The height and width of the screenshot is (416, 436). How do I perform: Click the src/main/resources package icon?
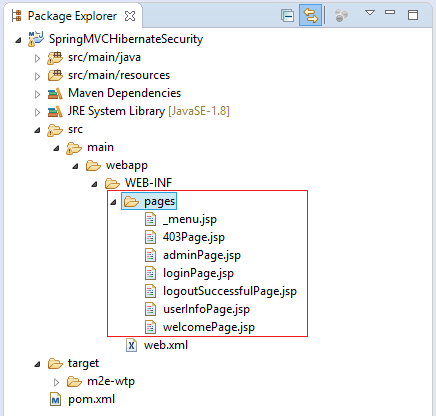click(55, 75)
